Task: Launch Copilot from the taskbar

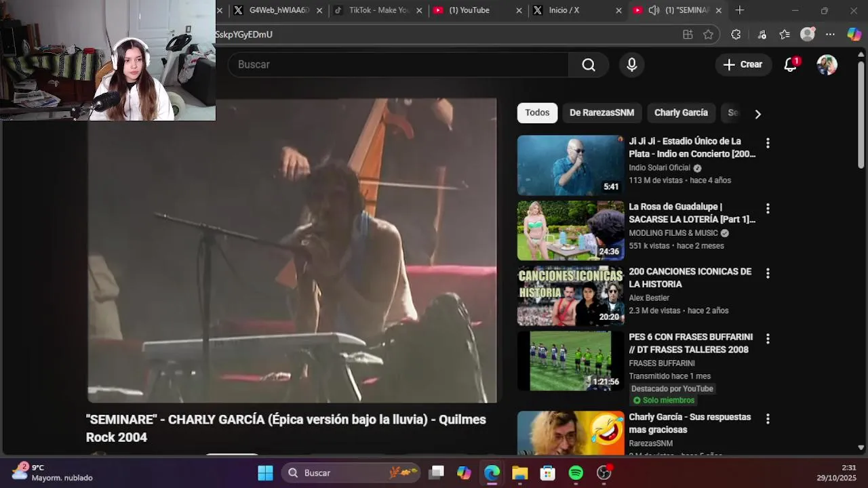Action: pyautogui.click(x=465, y=473)
